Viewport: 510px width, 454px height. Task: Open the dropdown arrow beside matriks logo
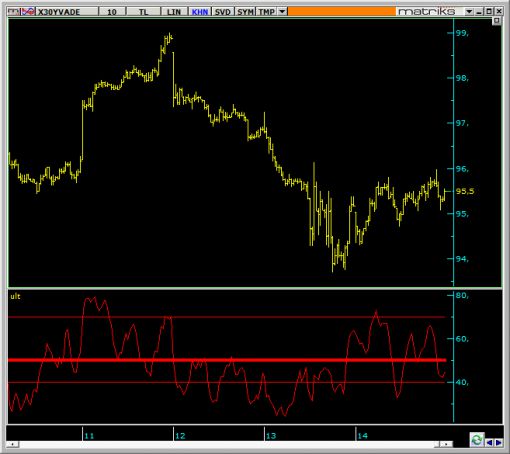[469, 12]
